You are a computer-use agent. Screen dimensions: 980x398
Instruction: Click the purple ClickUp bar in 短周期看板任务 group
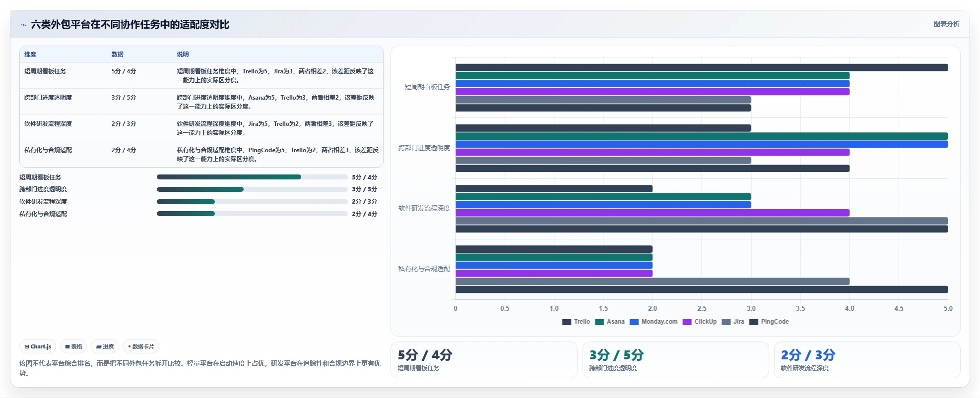point(653,92)
